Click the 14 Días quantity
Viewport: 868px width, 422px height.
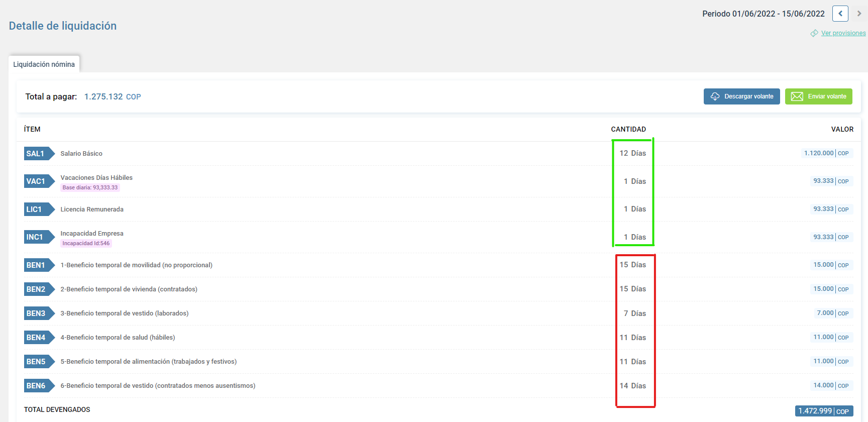633,386
